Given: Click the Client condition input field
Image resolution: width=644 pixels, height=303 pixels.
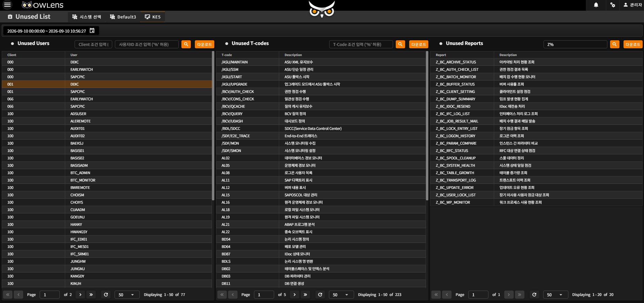Looking at the screenshot, I should coord(93,44).
